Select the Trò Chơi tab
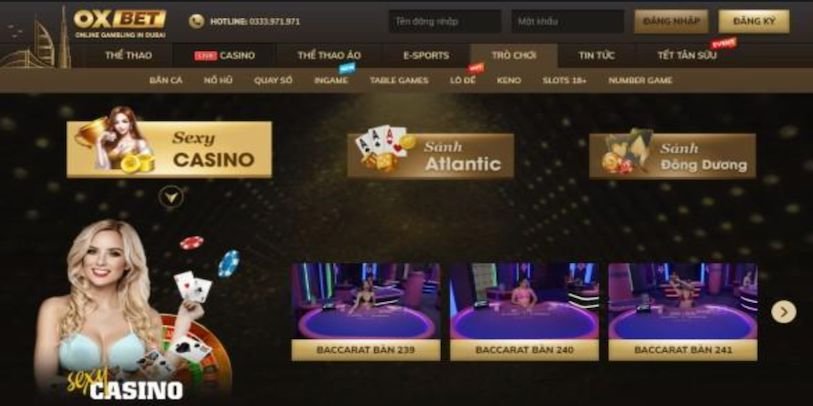 click(514, 55)
